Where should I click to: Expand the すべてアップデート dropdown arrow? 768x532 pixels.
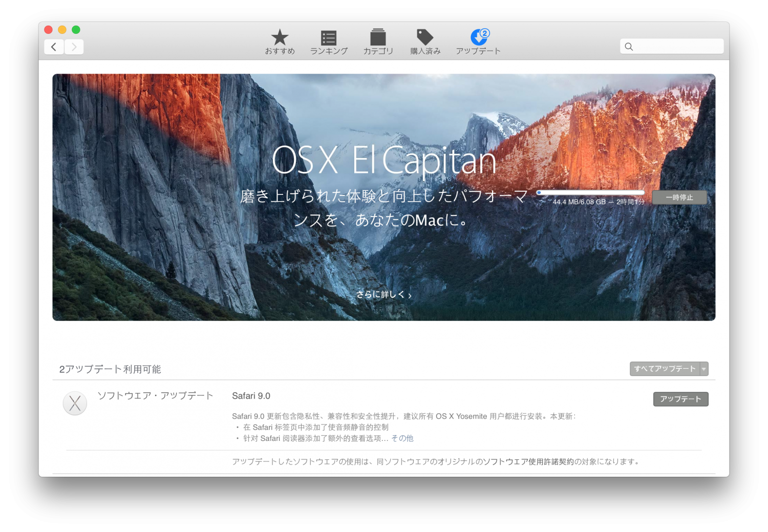pyautogui.click(x=704, y=369)
